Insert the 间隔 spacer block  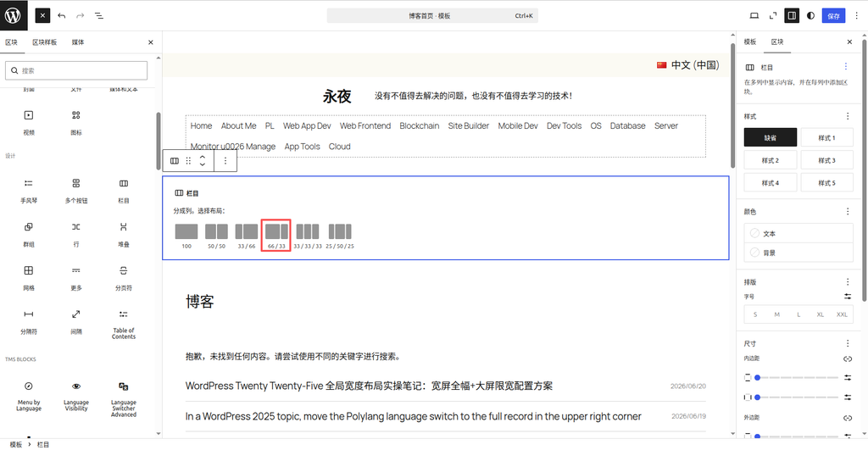[x=75, y=321]
